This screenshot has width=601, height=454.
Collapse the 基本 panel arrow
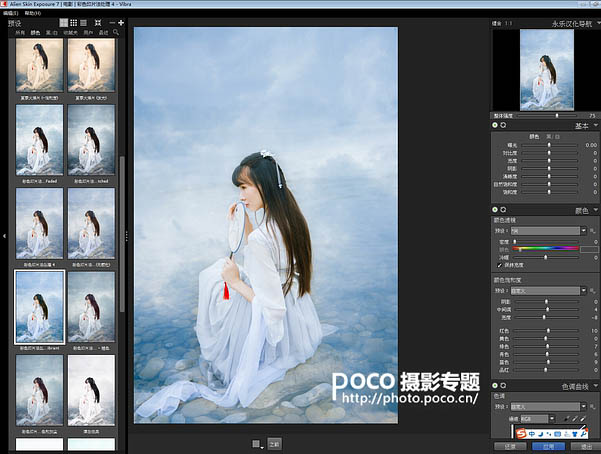596,125
